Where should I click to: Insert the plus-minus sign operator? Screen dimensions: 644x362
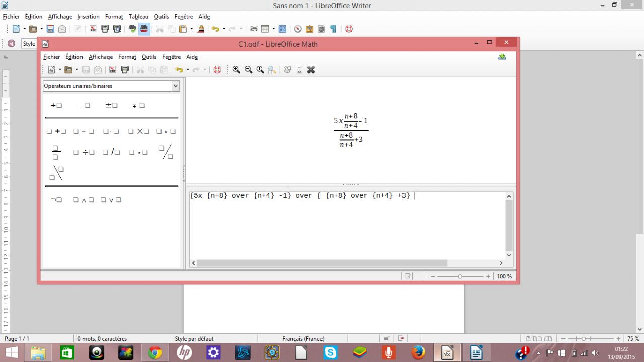pos(111,106)
